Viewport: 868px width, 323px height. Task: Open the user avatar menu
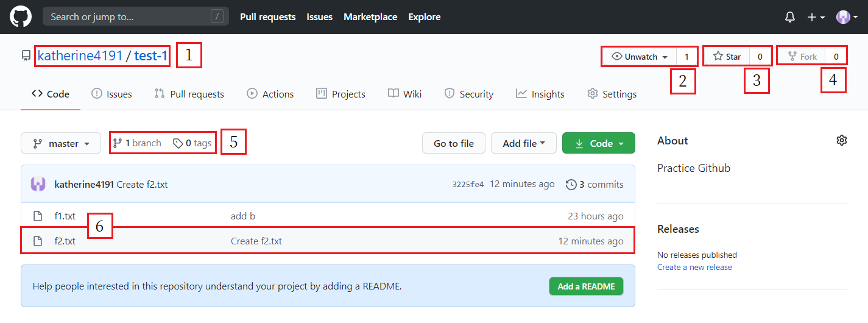[847, 17]
